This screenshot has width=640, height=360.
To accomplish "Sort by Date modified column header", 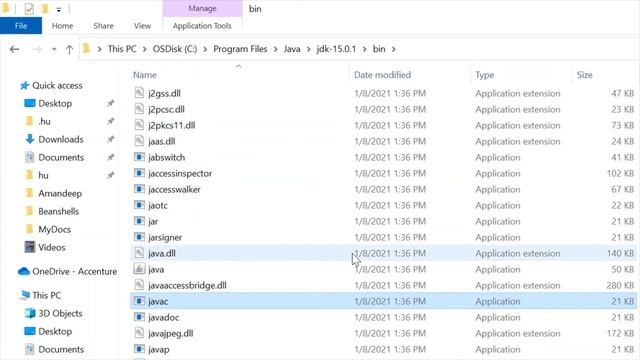I will point(382,75).
